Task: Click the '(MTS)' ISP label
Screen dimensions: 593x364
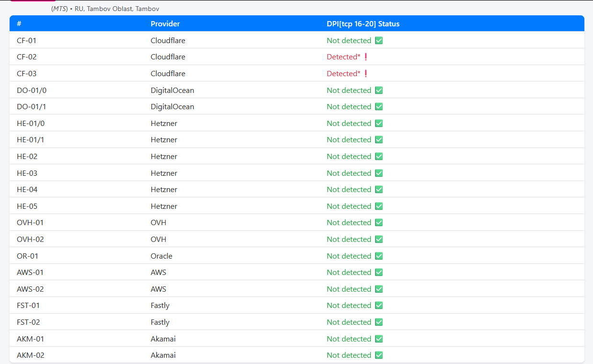Action: pyautogui.click(x=59, y=9)
